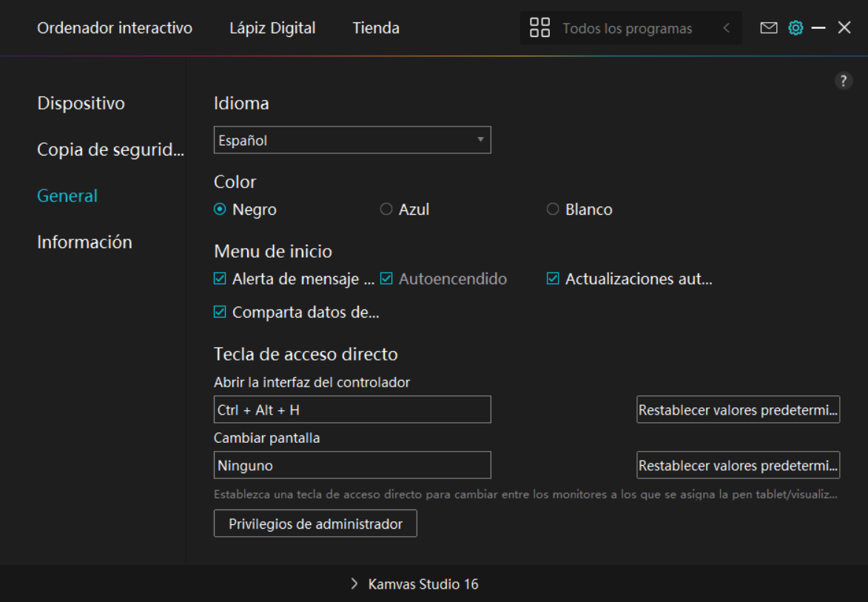868x602 pixels.
Task: Collapse programs list with left chevron
Action: click(x=726, y=28)
